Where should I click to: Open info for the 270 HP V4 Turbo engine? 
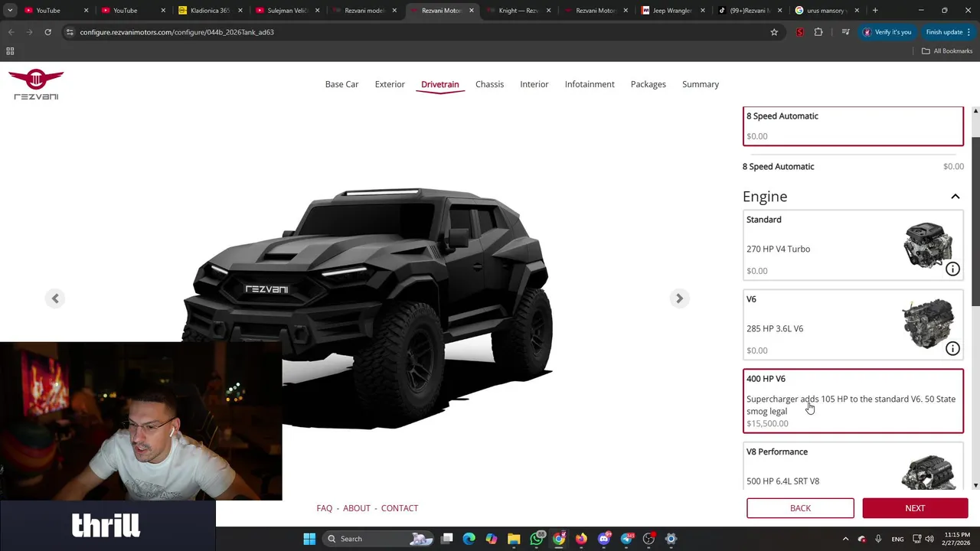[952, 269]
